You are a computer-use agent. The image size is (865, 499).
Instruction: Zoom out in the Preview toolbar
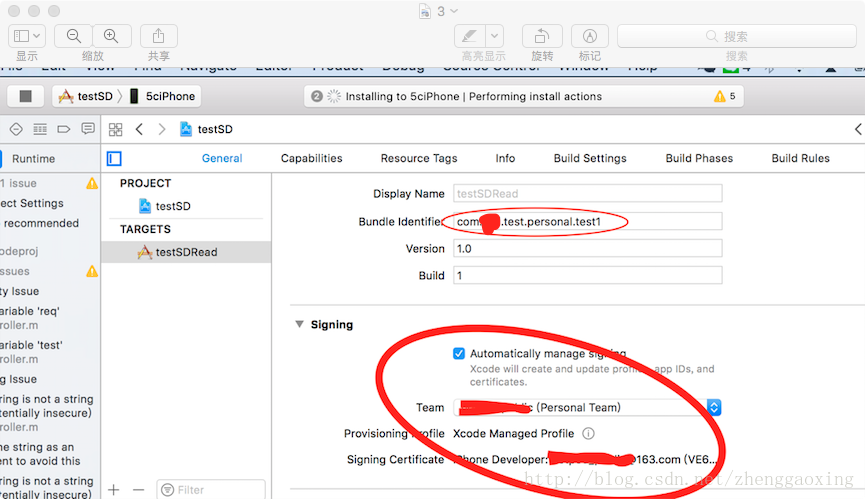pyautogui.click(x=73, y=36)
